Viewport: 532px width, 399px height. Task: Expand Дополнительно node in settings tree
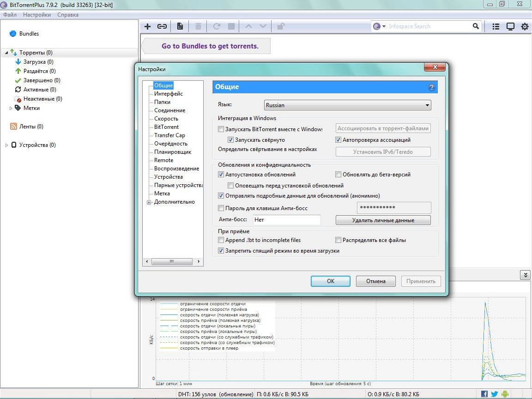(x=149, y=202)
